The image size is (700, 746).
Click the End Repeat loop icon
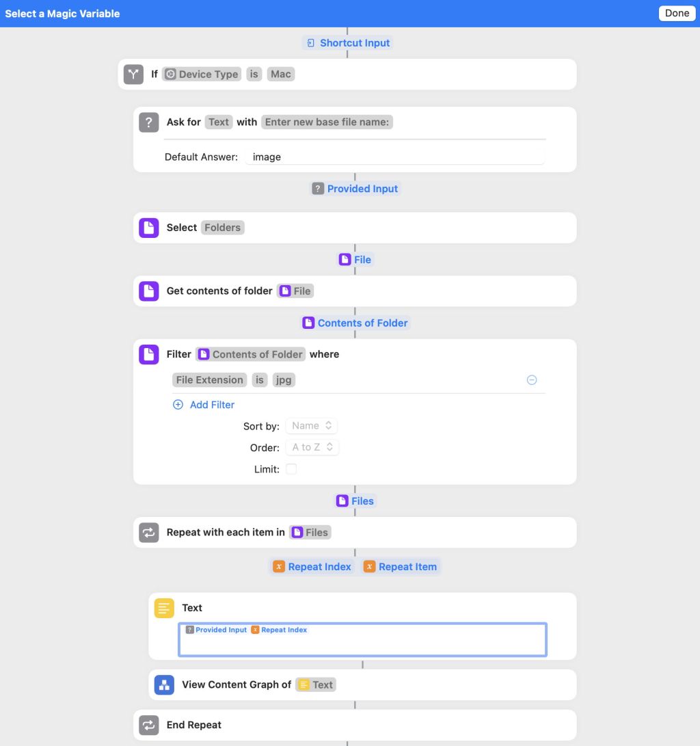click(x=148, y=725)
